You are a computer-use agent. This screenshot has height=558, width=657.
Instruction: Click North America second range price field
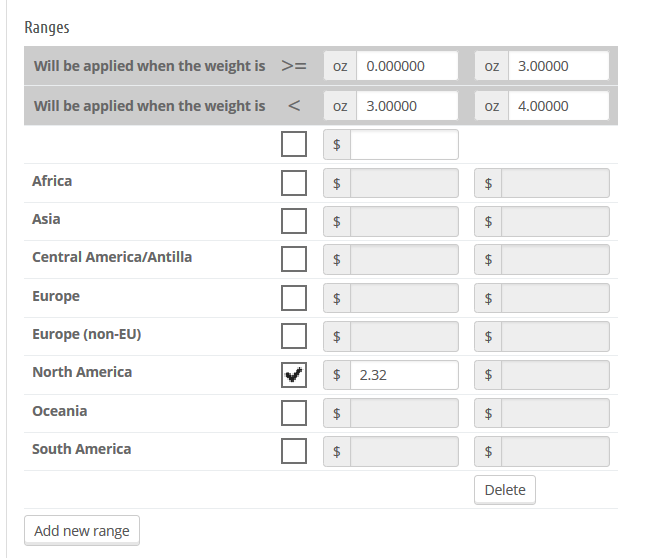pyautogui.click(x=555, y=375)
